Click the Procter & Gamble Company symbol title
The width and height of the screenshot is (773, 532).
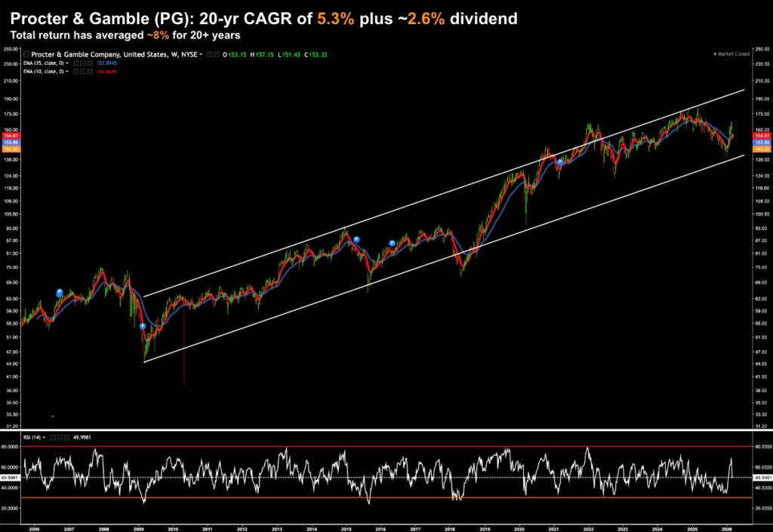98,54
